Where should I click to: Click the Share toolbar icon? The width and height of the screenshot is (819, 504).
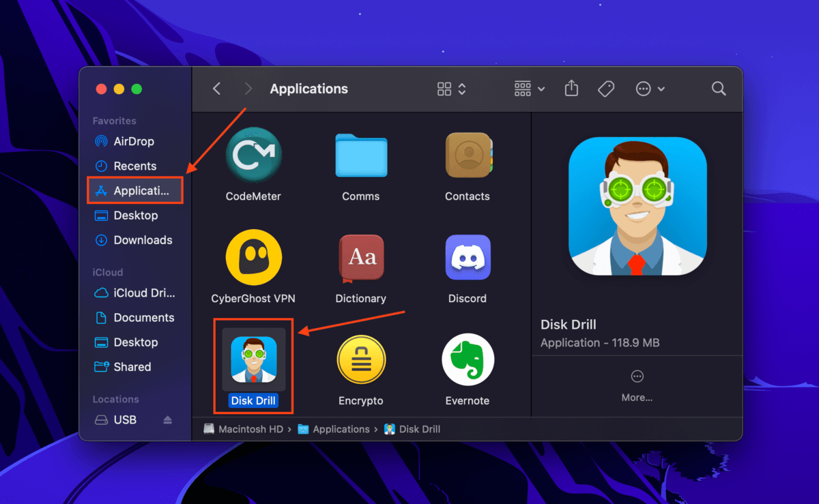click(x=571, y=89)
